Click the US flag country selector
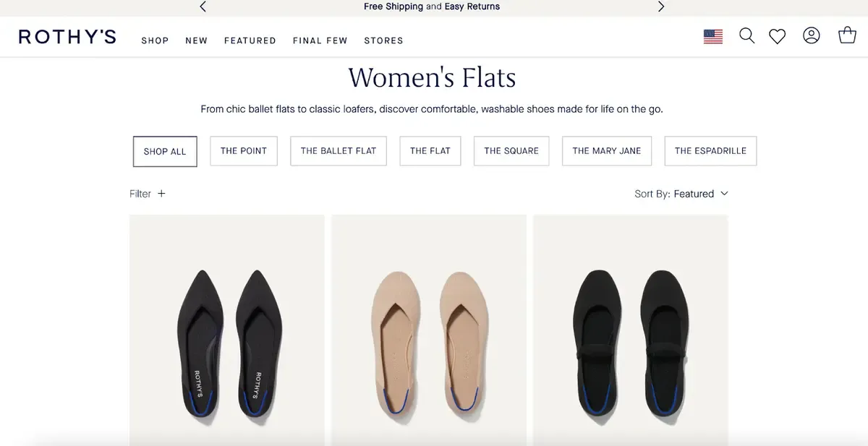 point(713,35)
